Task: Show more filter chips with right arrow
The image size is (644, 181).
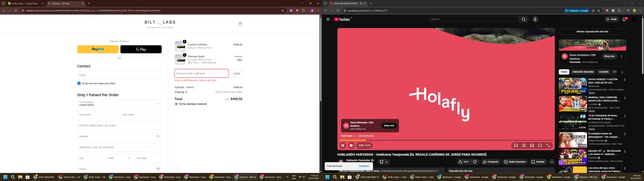Action: 622,72
